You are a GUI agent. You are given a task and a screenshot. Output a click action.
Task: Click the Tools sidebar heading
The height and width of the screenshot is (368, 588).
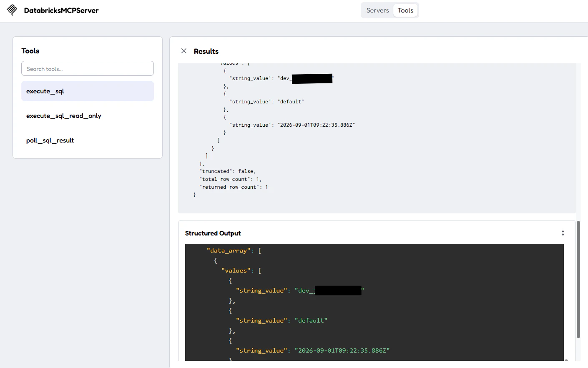(30, 51)
